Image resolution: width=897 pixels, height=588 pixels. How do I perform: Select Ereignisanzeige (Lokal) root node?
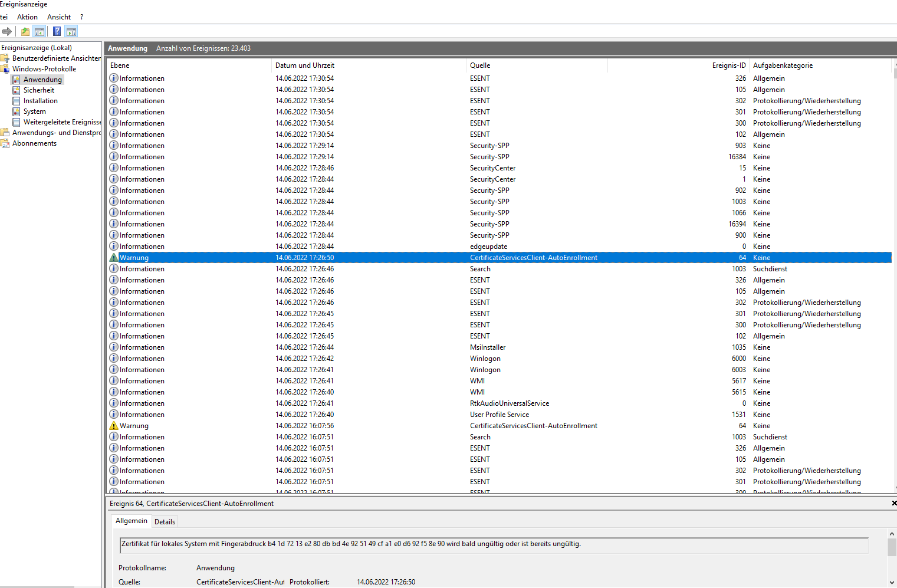click(37, 48)
